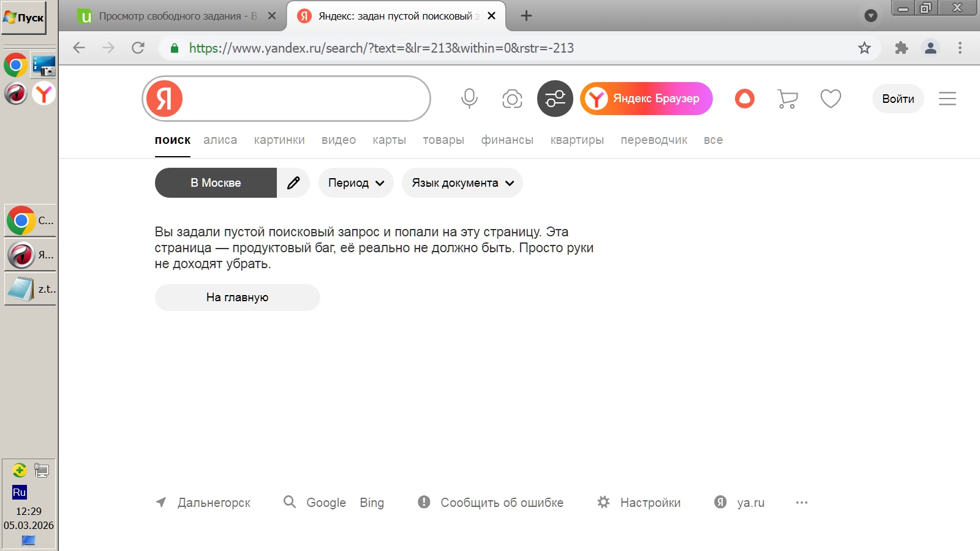Click the Show Desktop quick launch icon
The image size is (980, 551).
pyautogui.click(x=44, y=65)
